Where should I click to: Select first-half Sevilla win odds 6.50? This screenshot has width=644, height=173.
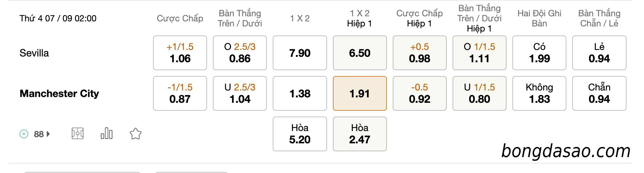coord(360,53)
